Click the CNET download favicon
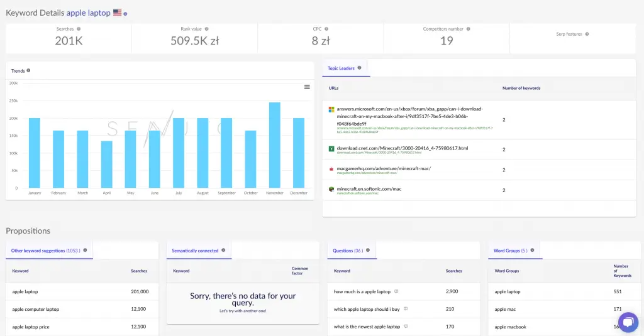 331,149
